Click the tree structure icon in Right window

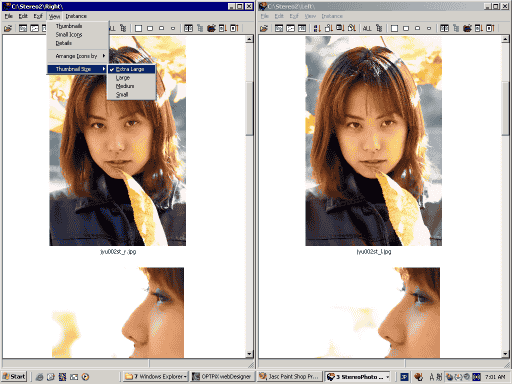coord(123,28)
